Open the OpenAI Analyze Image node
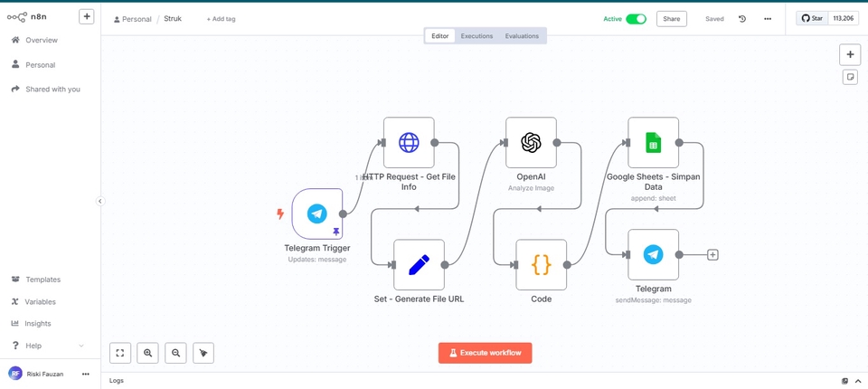The width and height of the screenshot is (868, 389). (x=531, y=142)
